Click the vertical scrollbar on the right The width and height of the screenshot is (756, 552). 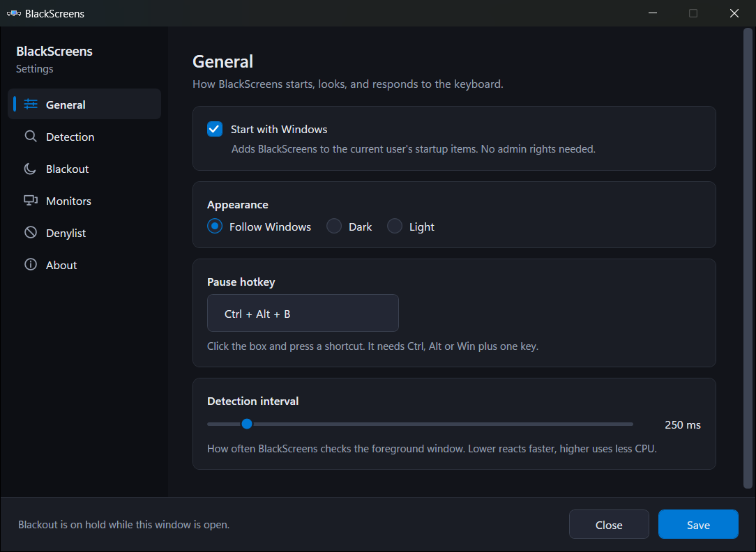(748, 258)
